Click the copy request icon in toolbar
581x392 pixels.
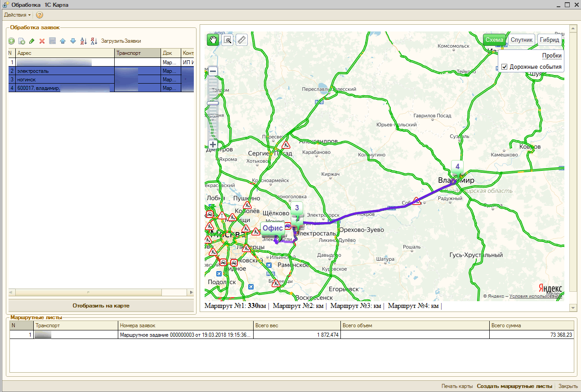[x=22, y=41]
